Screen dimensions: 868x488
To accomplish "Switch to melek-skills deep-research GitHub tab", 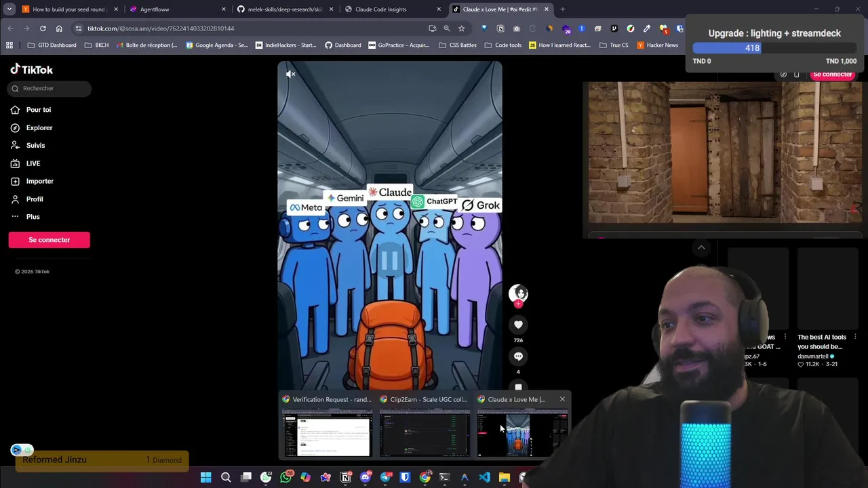I will pyautogui.click(x=284, y=9).
